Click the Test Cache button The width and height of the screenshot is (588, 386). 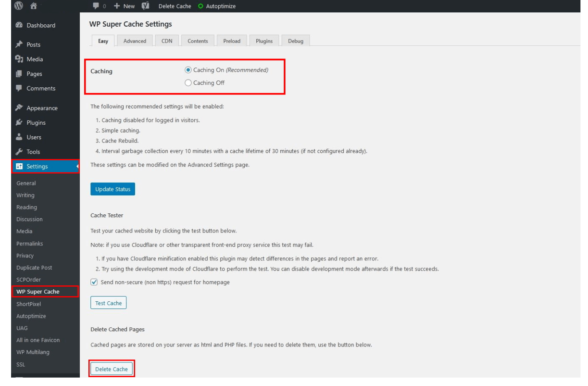point(109,303)
